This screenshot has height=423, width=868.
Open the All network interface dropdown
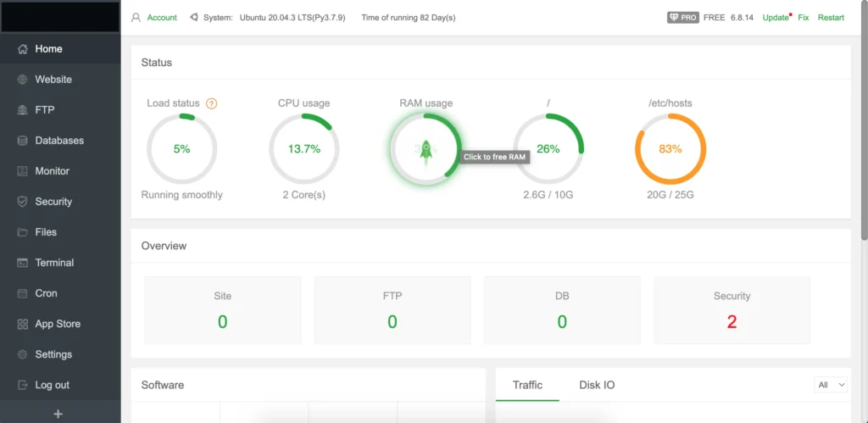(x=831, y=385)
